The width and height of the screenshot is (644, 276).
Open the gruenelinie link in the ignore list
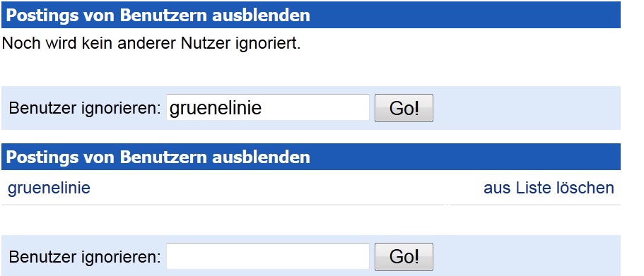(49, 188)
